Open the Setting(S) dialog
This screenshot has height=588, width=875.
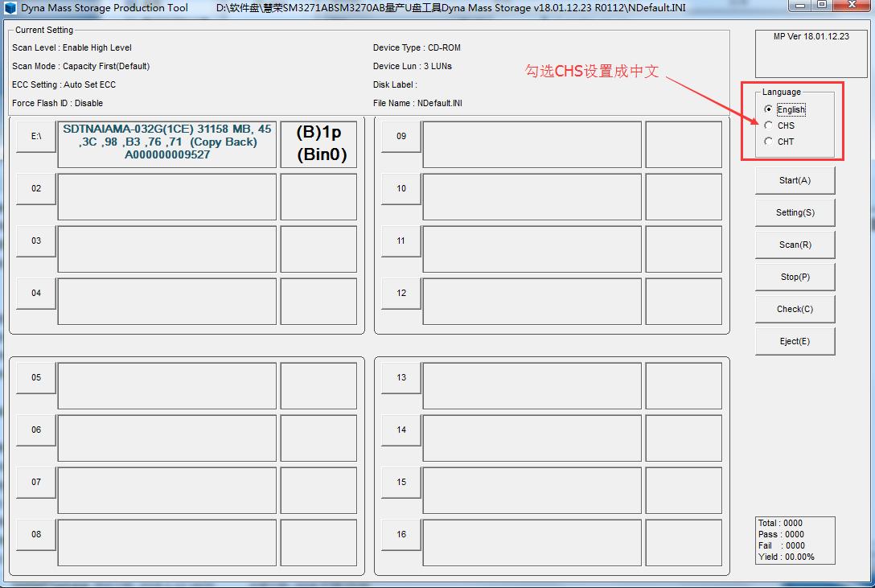click(x=795, y=212)
